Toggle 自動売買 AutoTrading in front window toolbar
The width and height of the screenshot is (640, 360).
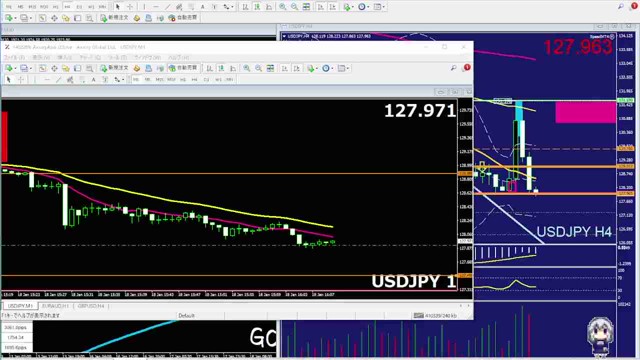click(183, 68)
